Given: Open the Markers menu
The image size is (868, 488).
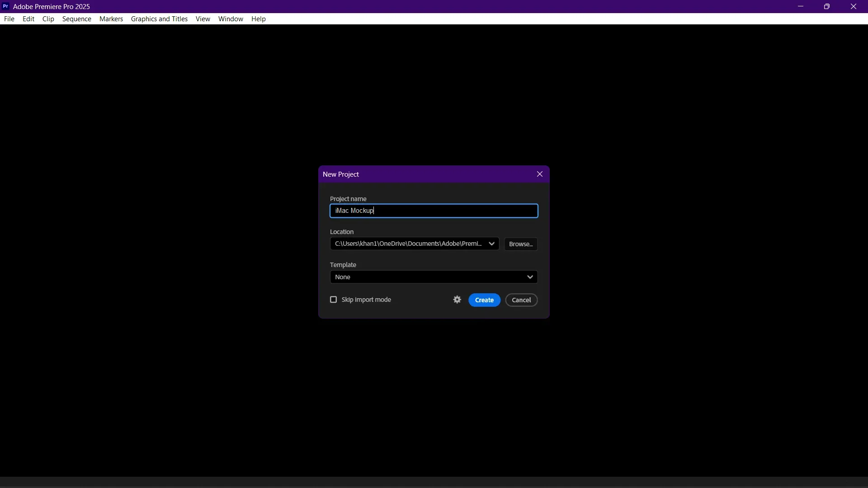Looking at the screenshot, I should [x=111, y=19].
